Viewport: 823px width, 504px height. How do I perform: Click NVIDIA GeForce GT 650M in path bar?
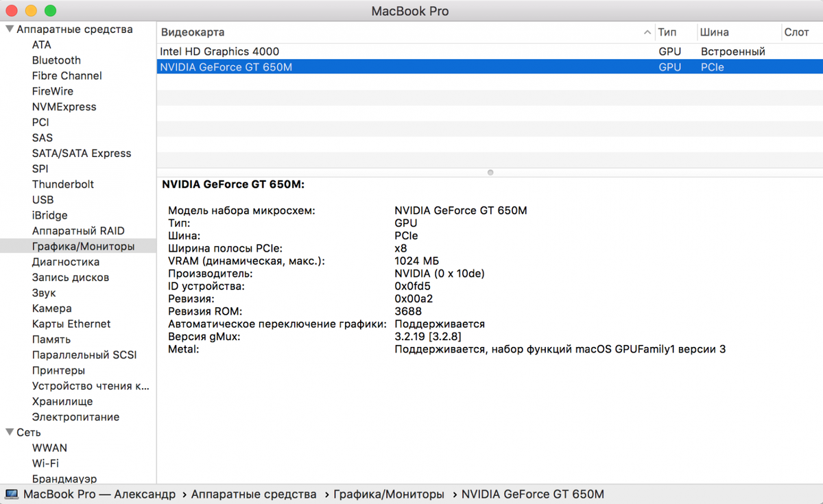[533, 494]
